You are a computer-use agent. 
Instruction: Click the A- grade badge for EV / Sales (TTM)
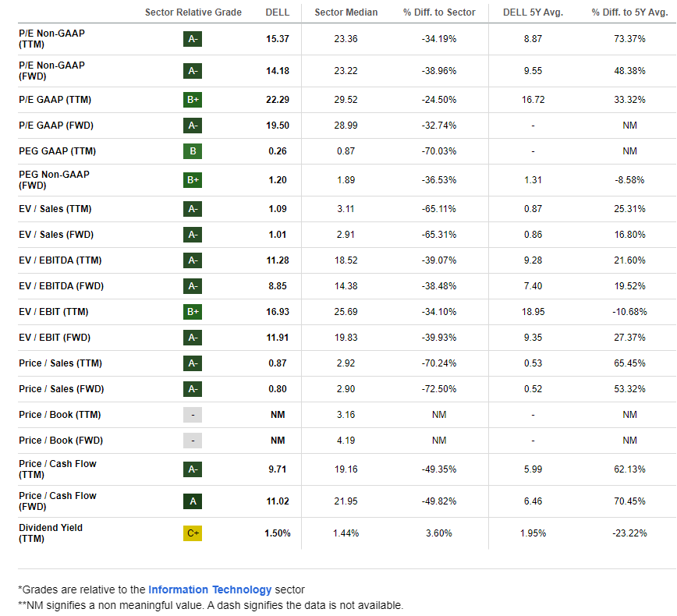(193, 209)
